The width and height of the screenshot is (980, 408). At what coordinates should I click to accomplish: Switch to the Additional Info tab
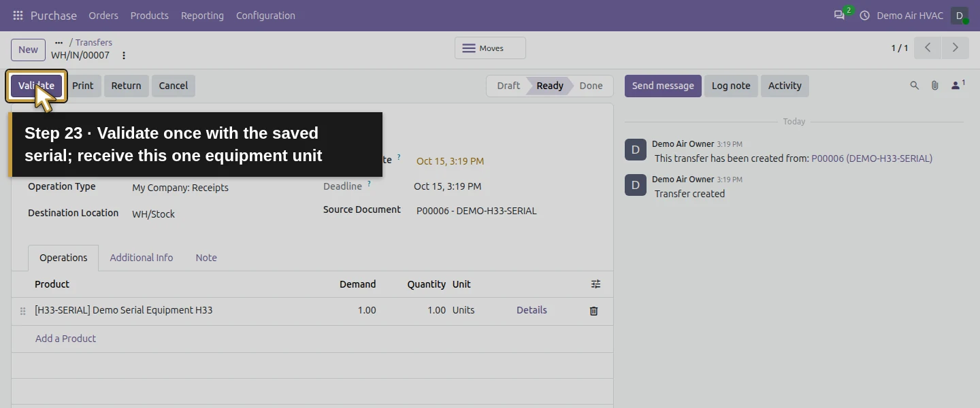(142, 258)
